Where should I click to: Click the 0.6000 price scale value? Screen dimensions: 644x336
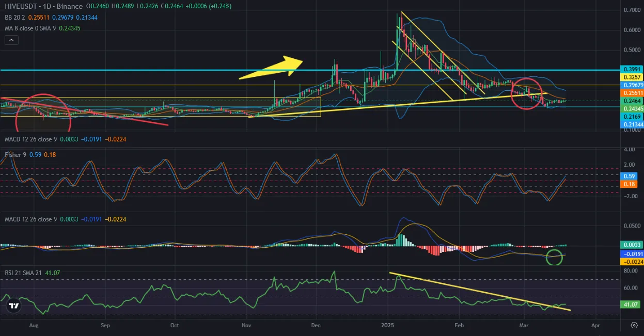click(x=631, y=30)
